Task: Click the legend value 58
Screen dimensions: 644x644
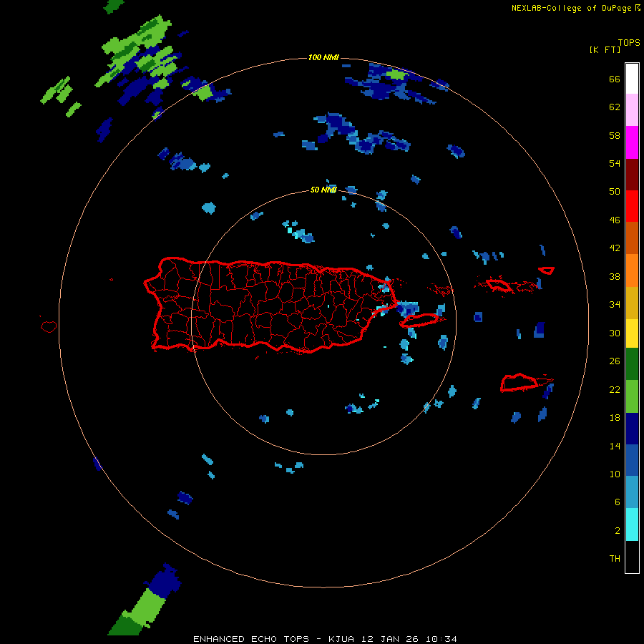Action: [x=615, y=135]
